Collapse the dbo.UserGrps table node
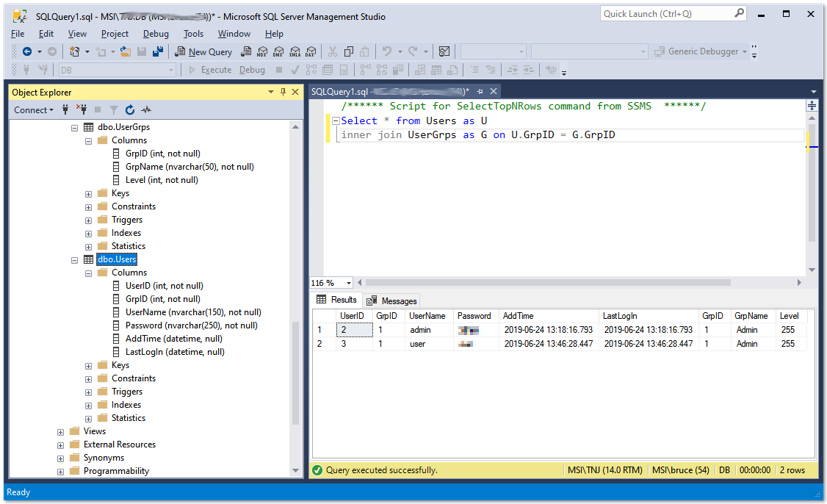The width and height of the screenshot is (827, 504). tap(74, 128)
